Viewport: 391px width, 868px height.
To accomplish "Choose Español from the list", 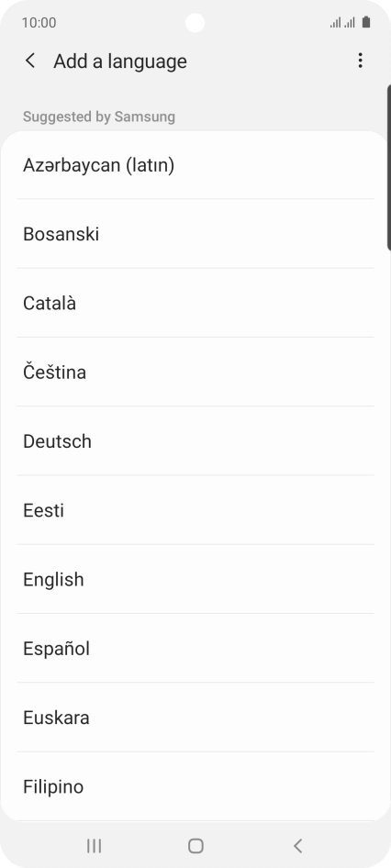I will pos(195,648).
